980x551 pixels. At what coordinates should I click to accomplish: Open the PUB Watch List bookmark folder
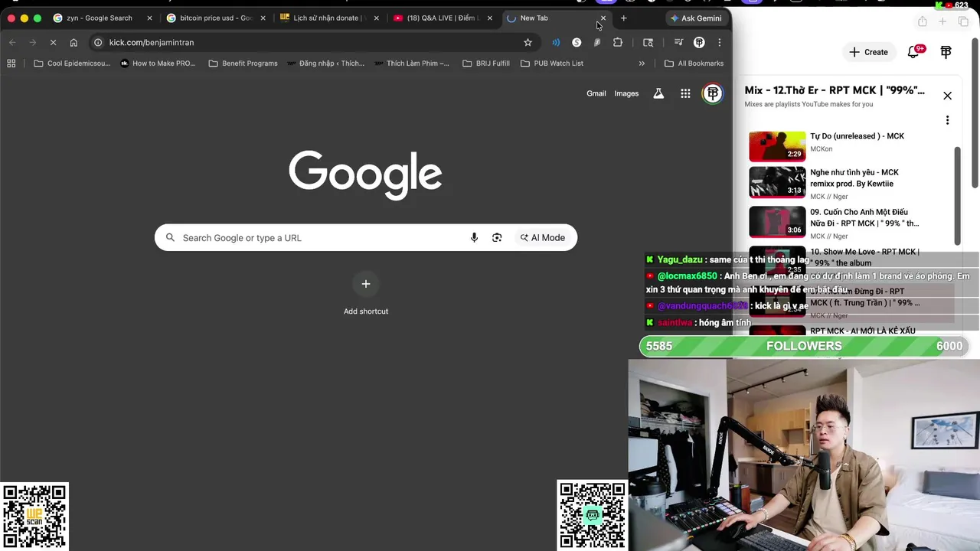click(x=552, y=64)
